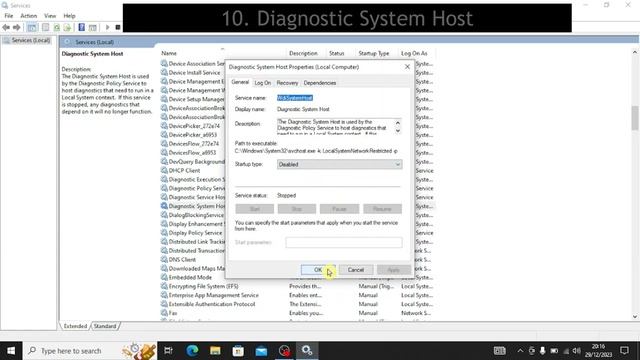Click the gear icon beside Device Install Service

coord(164,72)
